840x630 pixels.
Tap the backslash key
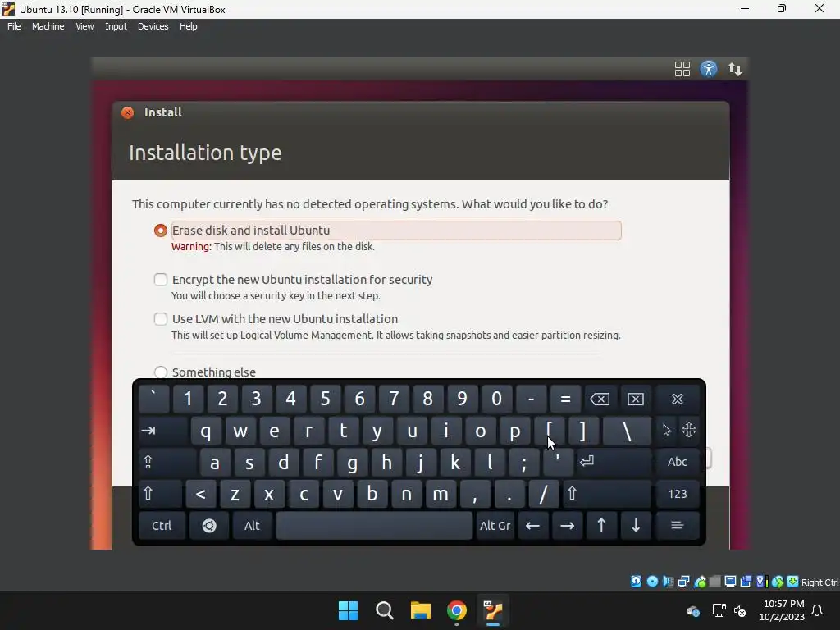tap(627, 431)
